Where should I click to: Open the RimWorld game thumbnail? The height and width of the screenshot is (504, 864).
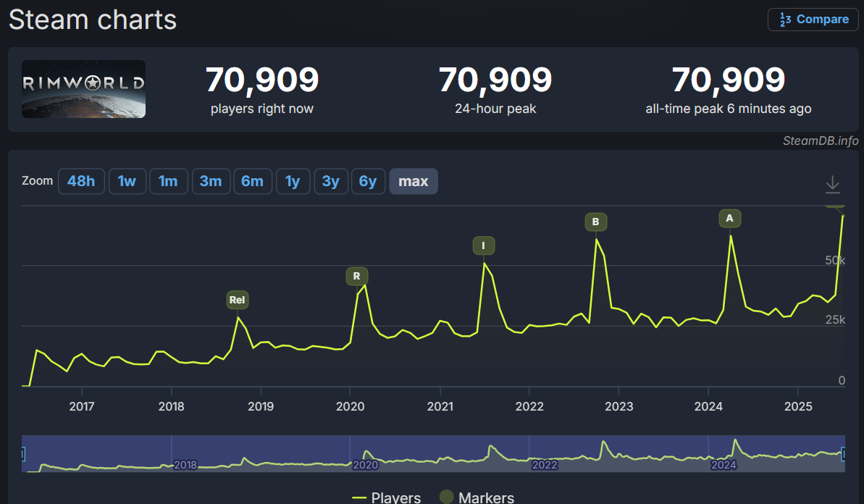[84, 89]
